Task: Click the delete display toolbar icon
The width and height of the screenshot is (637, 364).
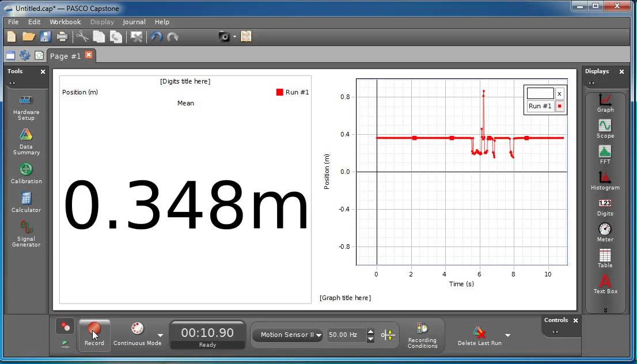Action: click(136, 36)
